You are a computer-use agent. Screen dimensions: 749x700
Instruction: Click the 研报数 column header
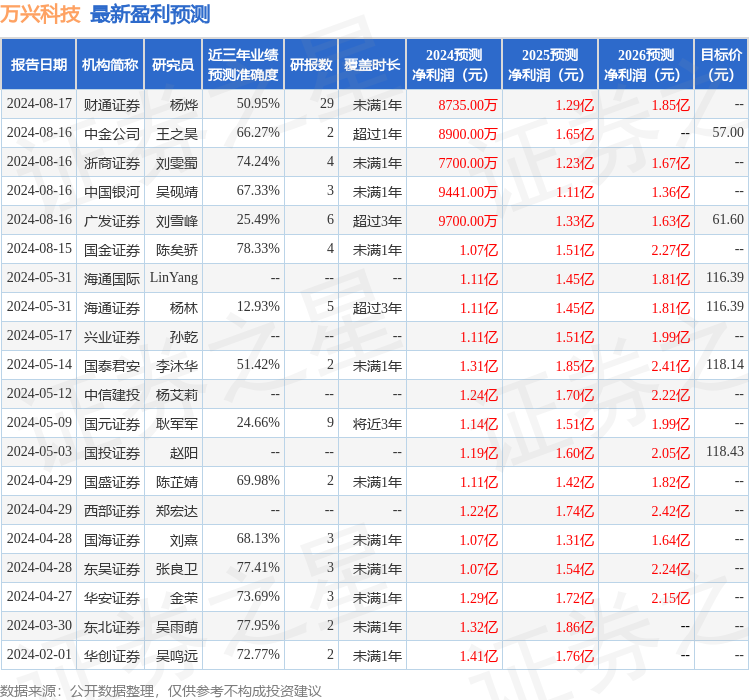coord(311,65)
